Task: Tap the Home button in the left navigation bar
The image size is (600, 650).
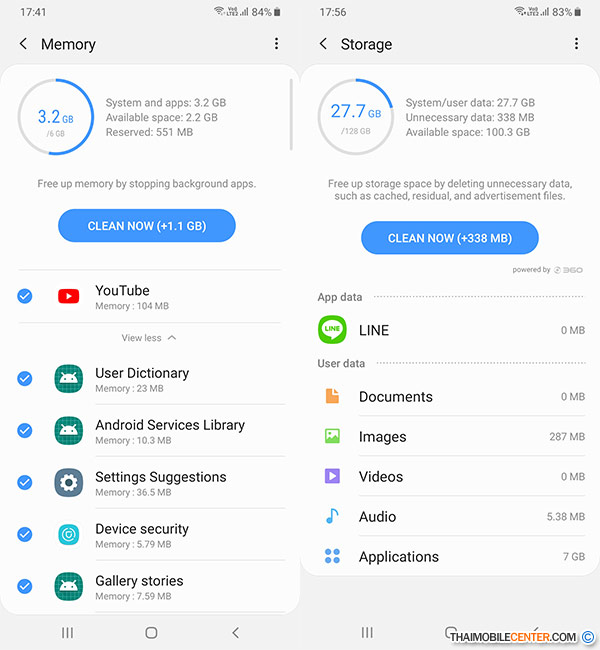Action: [x=151, y=633]
